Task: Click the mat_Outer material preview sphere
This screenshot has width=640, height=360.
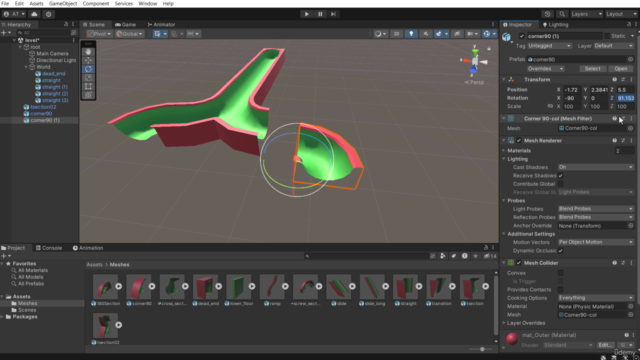Action: pyautogui.click(x=512, y=338)
